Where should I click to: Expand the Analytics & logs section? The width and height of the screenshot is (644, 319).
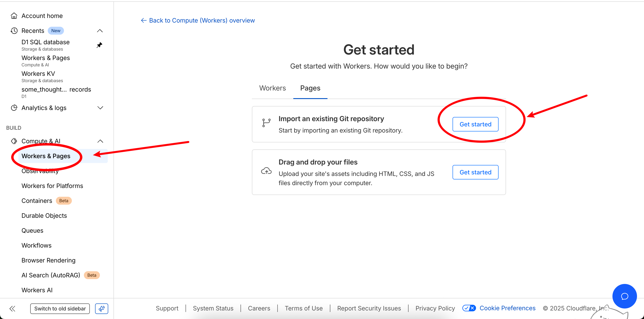(100, 108)
